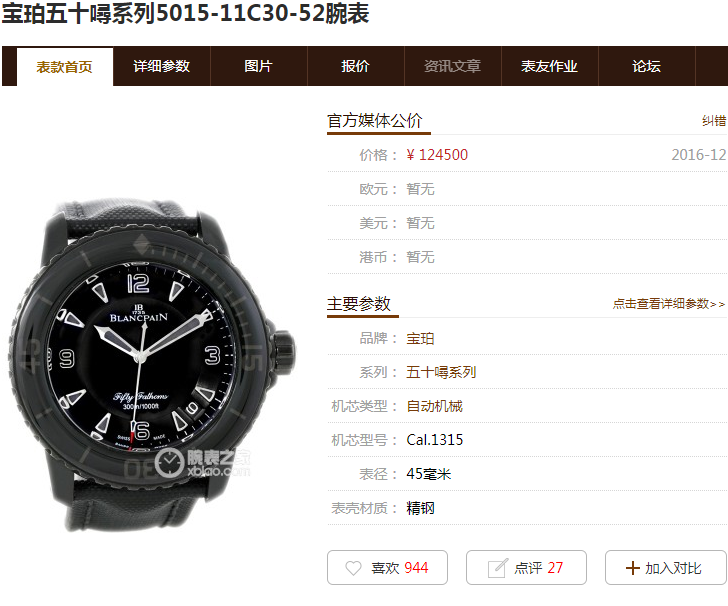Select the 资讯文章 tab

452,66
